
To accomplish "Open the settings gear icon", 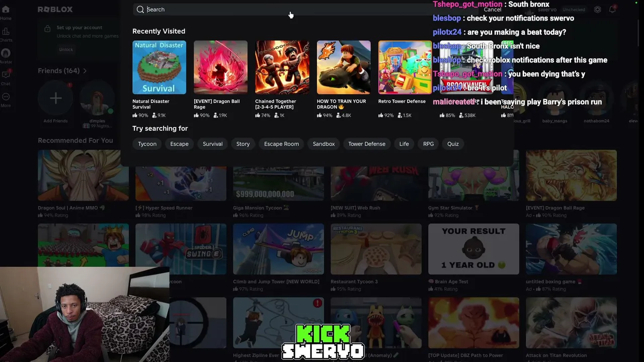I will tap(597, 10).
